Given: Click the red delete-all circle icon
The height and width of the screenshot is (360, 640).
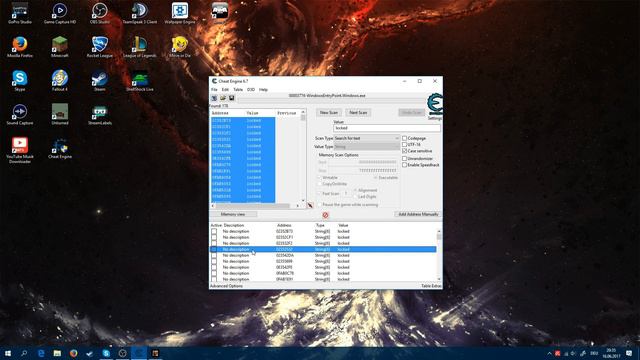Looking at the screenshot, I should [x=325, y=215].
